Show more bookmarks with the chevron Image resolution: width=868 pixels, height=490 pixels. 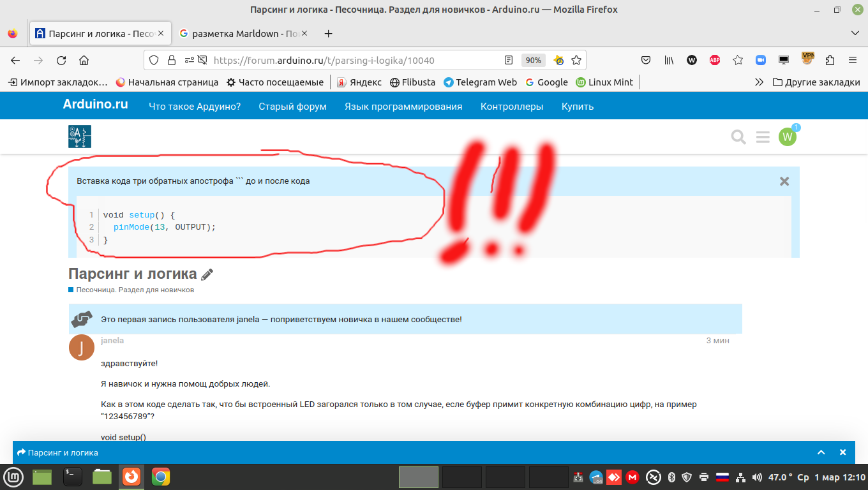(759, 82)
